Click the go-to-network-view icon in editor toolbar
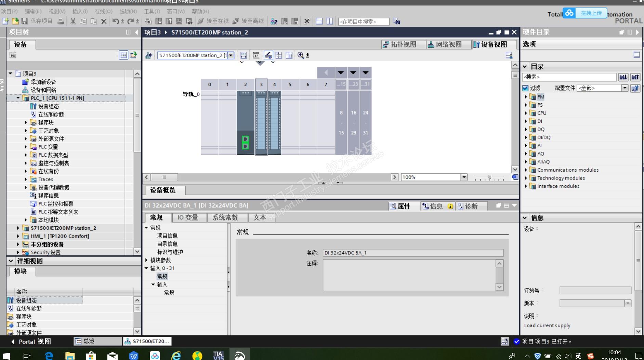Viewport: 644px width, 360px height. click(x=149, y=55)
